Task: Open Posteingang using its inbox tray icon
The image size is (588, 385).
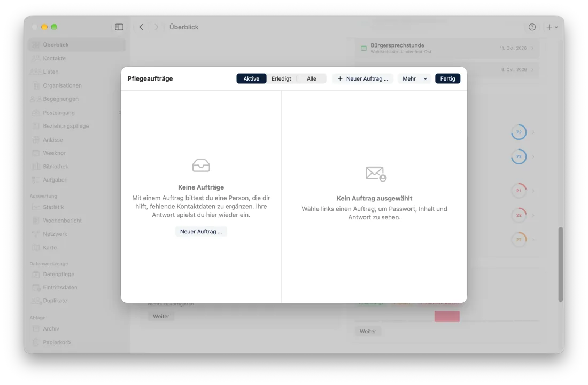Action: click(x=36, y=113)
